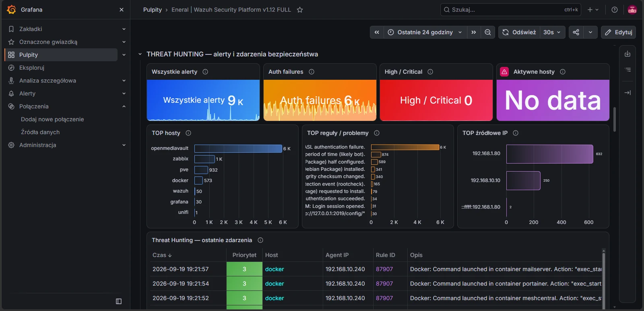
Task: Expand the Analiza szczegółowa chevron
Action: (x=124, y=81)
